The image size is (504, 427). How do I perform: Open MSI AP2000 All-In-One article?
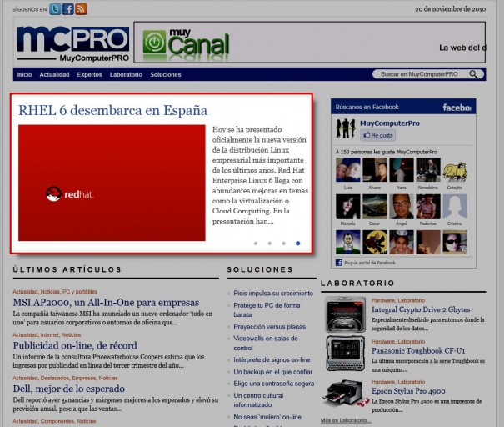(x=106, y=303)
